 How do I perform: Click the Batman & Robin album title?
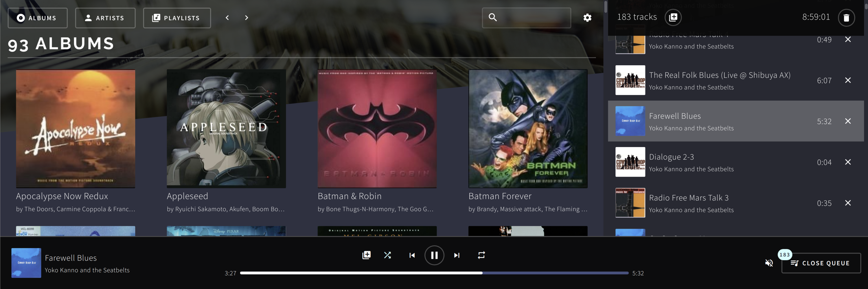[x=350, y=196]
